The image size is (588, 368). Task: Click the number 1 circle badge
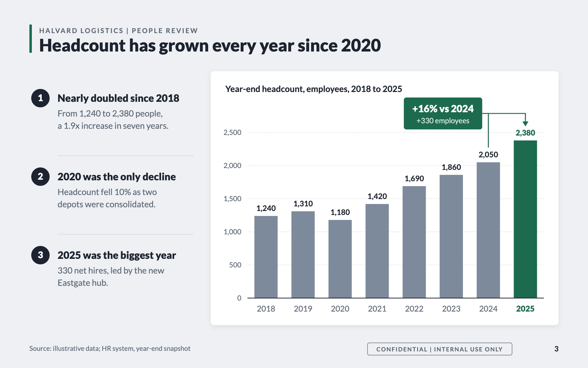(x=40, y=98)
